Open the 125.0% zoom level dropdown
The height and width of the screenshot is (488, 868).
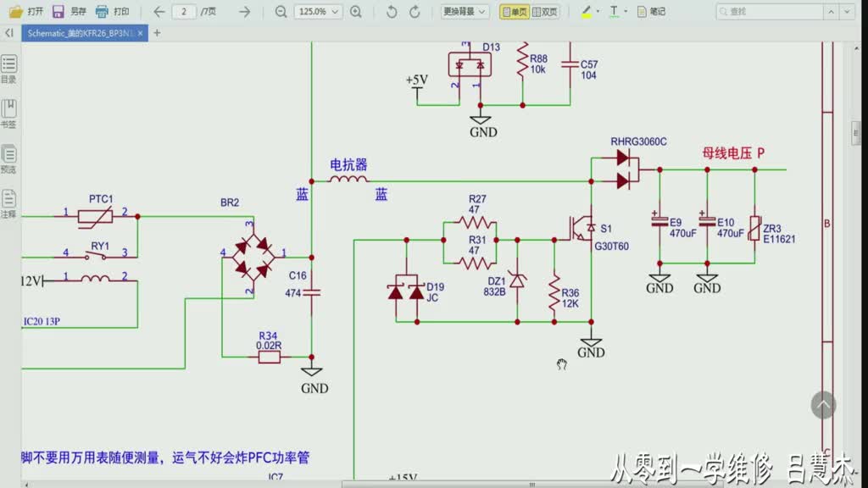coord(319,12)
